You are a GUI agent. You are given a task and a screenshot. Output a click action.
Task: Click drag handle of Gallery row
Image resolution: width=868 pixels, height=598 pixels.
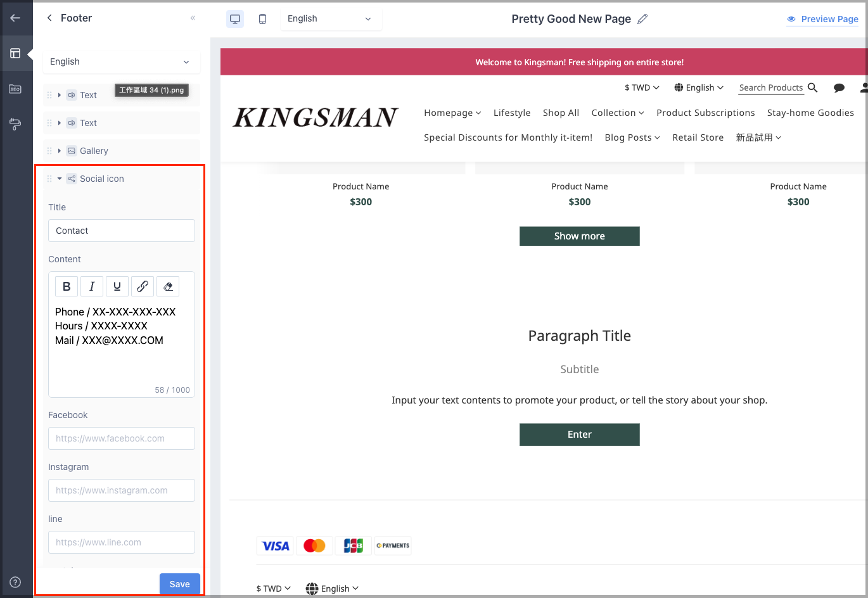click(x=49, y=151)
